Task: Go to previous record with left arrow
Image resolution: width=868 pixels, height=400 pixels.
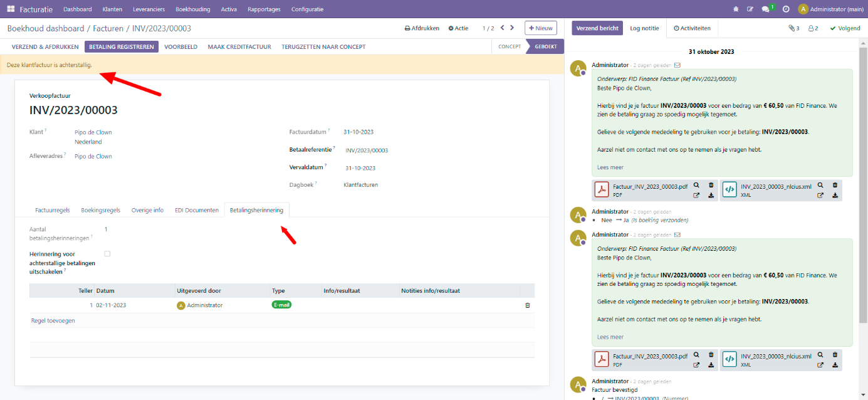Action: [501, 28]
